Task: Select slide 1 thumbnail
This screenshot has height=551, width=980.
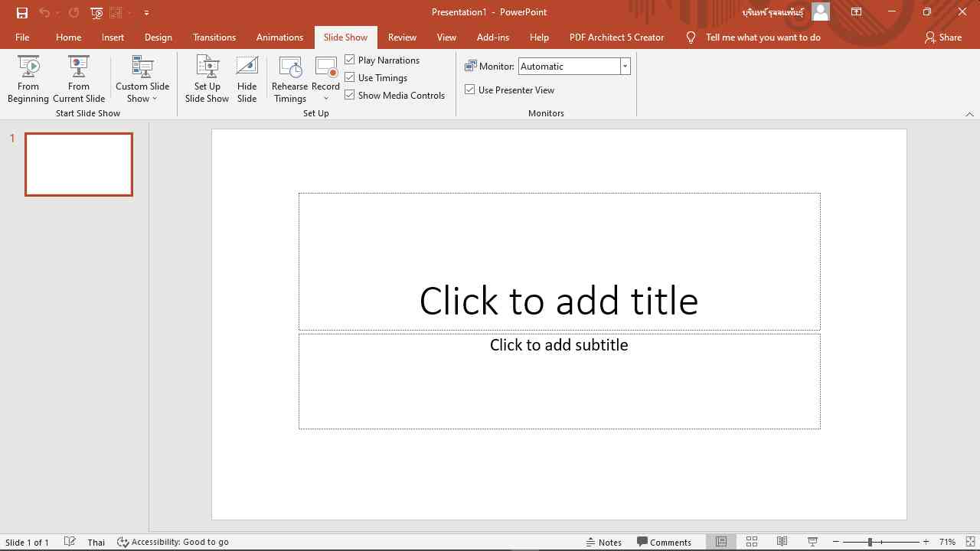Action: [79, 165]
